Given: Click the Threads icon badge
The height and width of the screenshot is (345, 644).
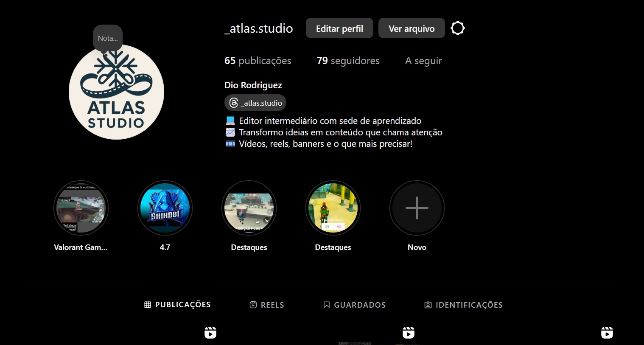Looking at the screenshot, I should (234, 103).
